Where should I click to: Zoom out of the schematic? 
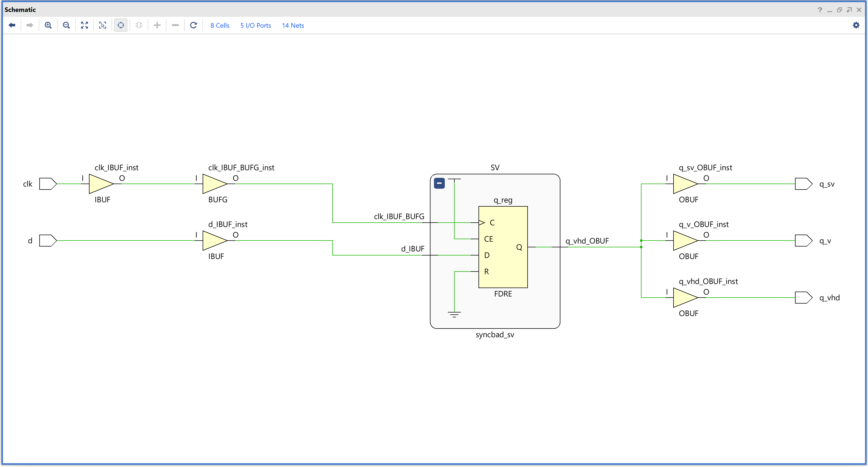[66, 25]
